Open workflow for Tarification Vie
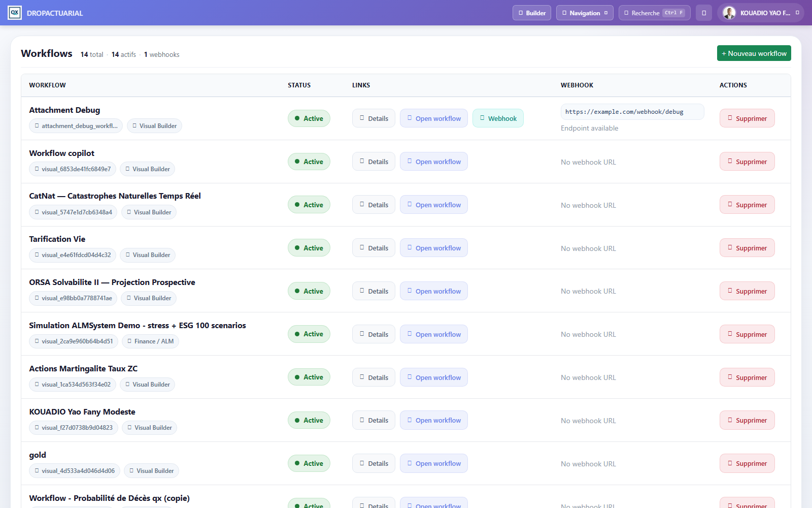 point(434,248)
